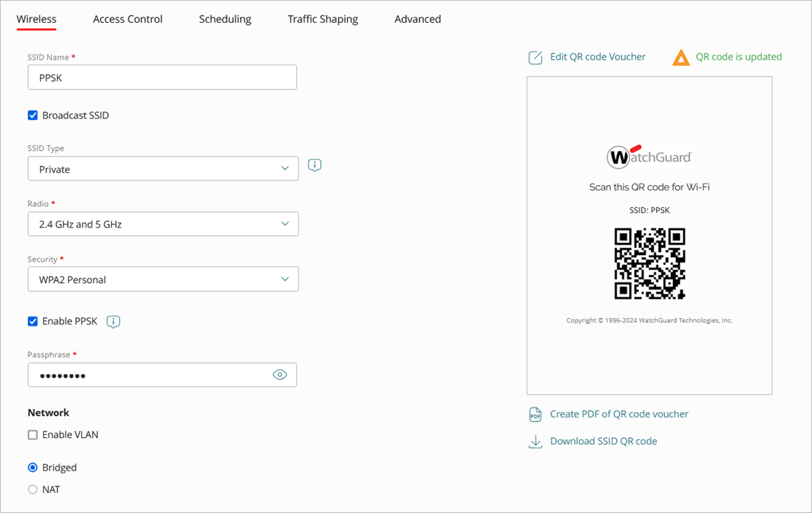Click the Edit QR code Voucher pencil icon
This screenshot has width=812, height=513.
tap(536, 58)
